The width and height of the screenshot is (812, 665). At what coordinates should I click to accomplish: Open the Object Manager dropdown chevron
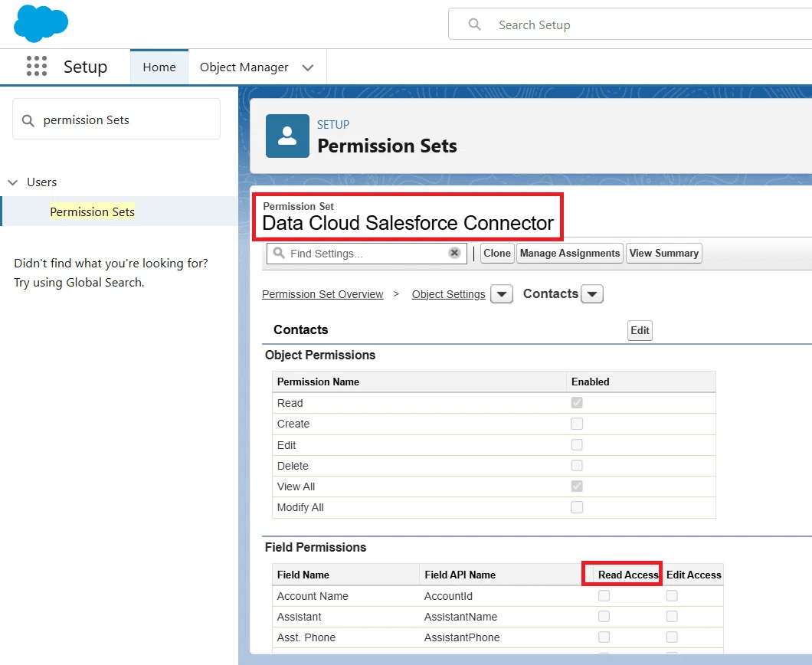tap(308, 68)
